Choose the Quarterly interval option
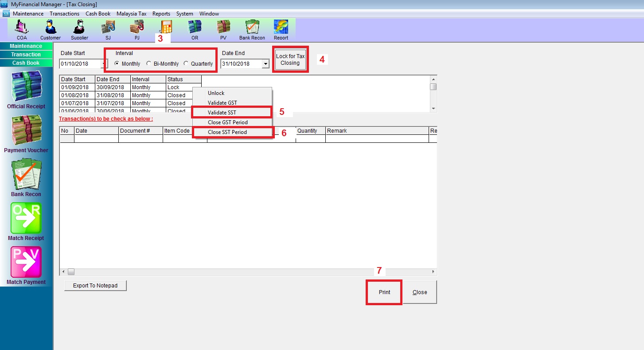The width and height of the screenshot is (644, 350). (x=186, y=64)
